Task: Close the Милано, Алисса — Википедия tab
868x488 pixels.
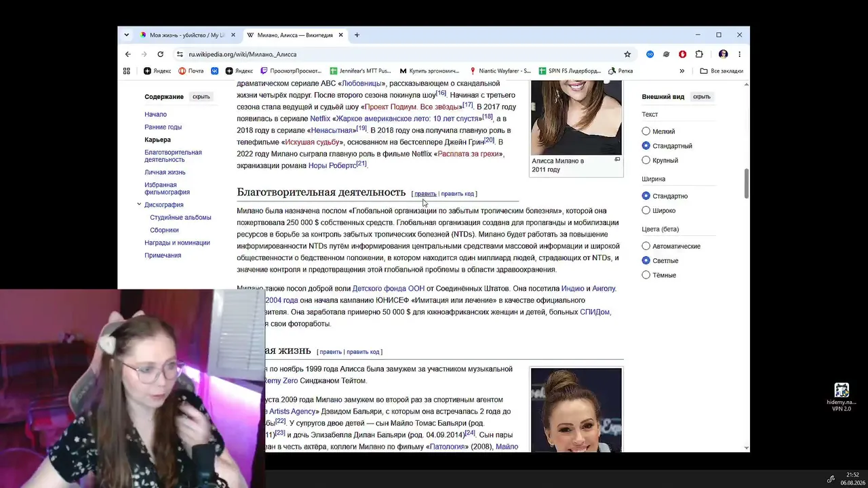Action: (x=341, y=35)
